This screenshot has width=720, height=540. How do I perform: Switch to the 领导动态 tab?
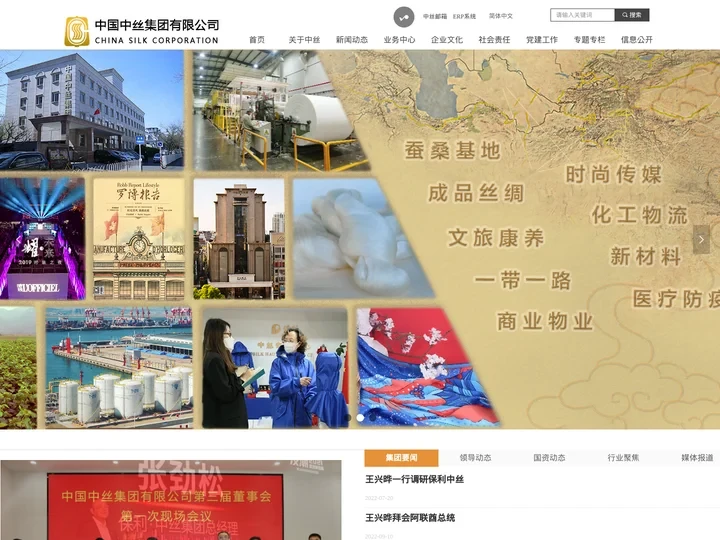pyautogui.click(x=475, y=457)
